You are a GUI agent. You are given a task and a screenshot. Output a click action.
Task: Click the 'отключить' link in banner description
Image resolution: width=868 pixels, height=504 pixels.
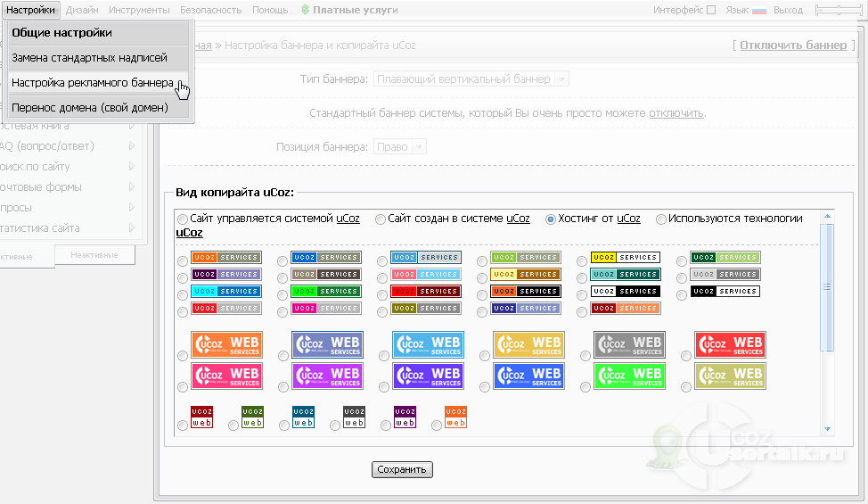click(x=676, y=113)
